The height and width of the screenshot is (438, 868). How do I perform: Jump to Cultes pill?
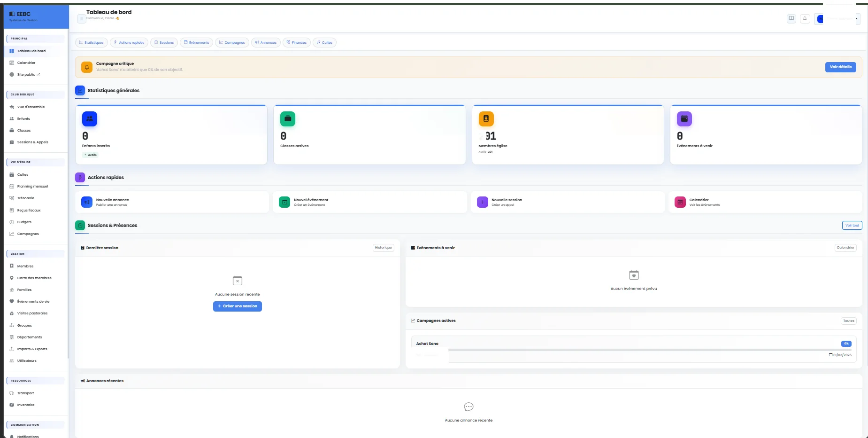point(325,42)
